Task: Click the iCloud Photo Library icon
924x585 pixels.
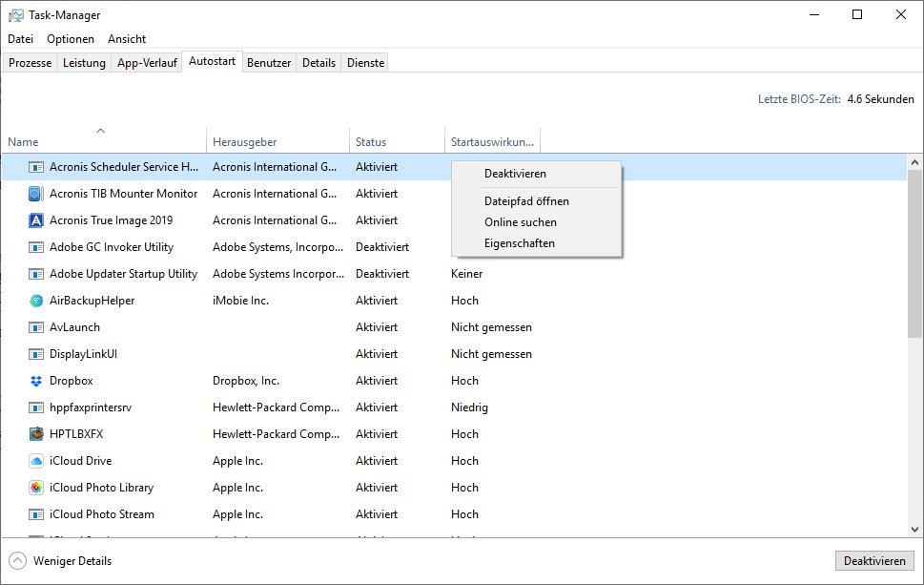Action: pyautogui.click(x=36, y=488)
